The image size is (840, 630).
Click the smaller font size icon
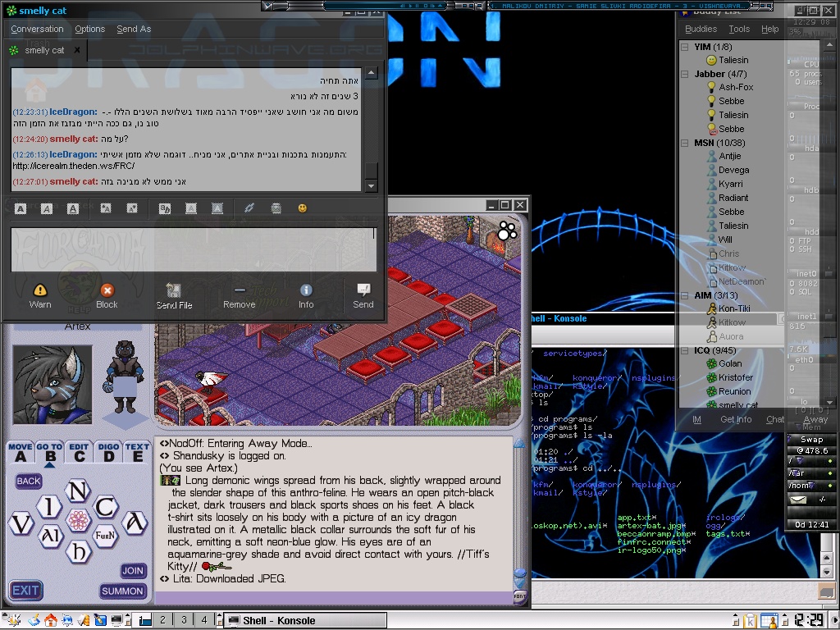click(x=132, y=208)
